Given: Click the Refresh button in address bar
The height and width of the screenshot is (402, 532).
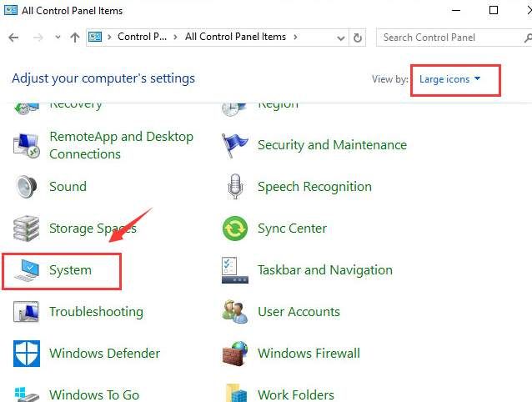Looking at the screenshot, I should pyautogui.click(x=359, y=38).
